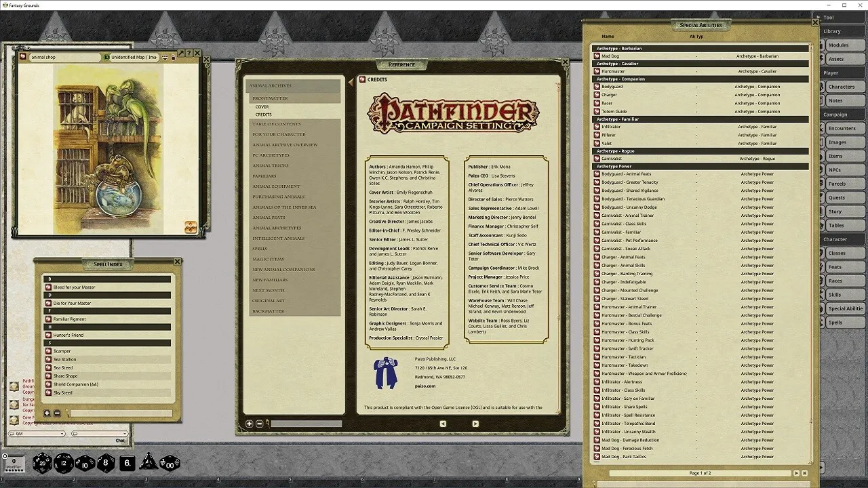Select Infiltrator - Telepathic Bond row
Viewport: 868px width, 488px height.
coord(701,424)
